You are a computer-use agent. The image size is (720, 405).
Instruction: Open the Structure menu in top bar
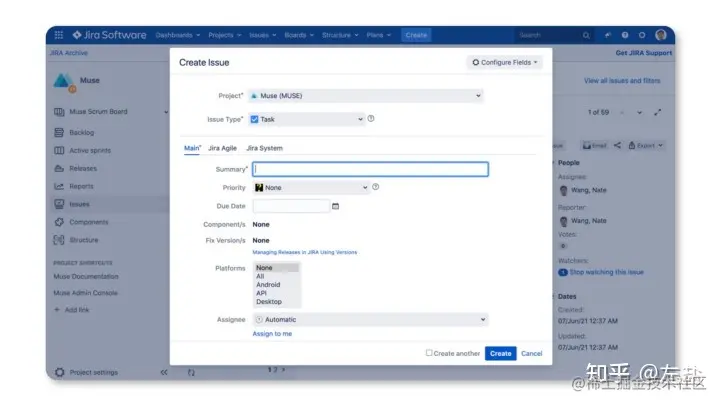coord(340,35)
